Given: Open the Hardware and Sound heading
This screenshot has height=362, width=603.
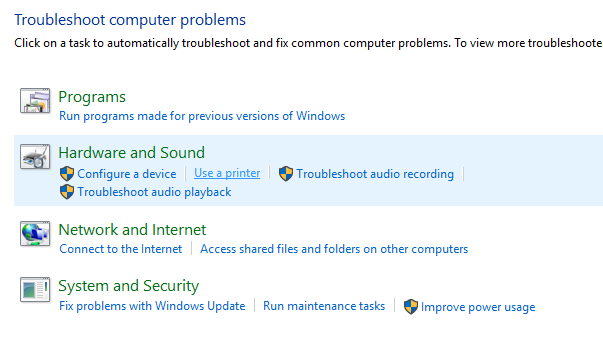Looking at the screenshot, I should (x=132, y=153).
